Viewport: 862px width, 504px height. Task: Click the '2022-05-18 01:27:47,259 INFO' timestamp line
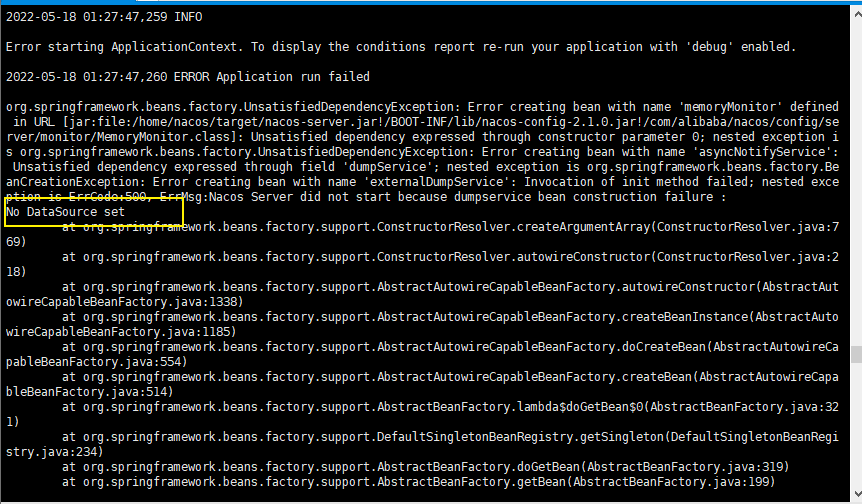[104, 17]
